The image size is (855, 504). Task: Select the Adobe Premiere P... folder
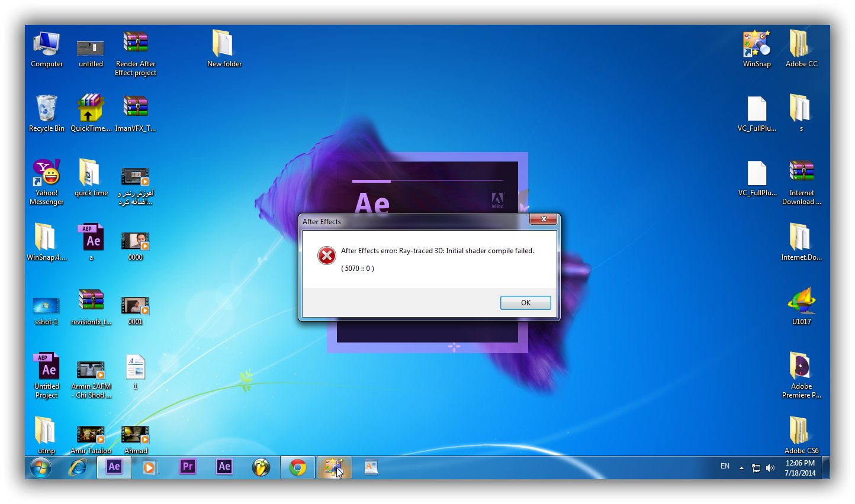click(801, 376)
